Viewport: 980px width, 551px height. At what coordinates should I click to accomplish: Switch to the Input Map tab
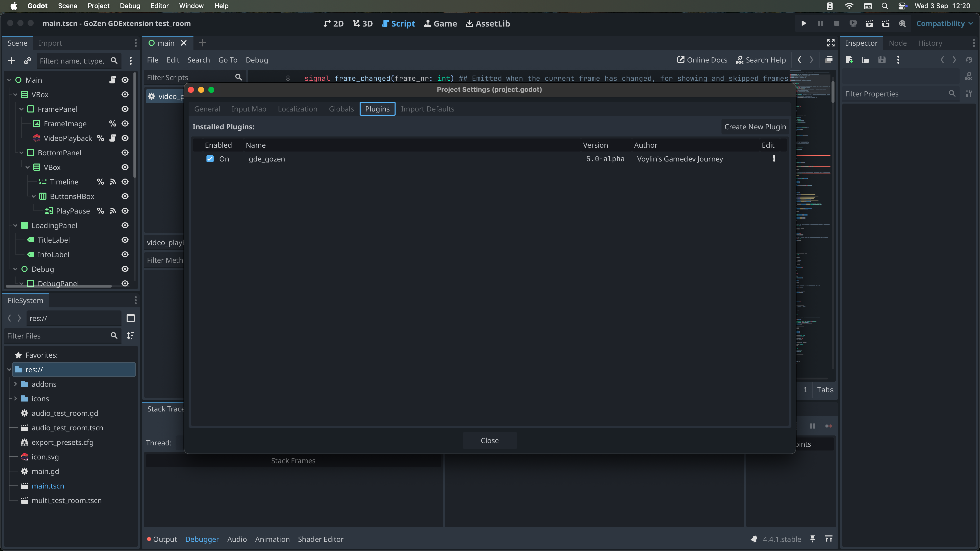pos(249,109)
